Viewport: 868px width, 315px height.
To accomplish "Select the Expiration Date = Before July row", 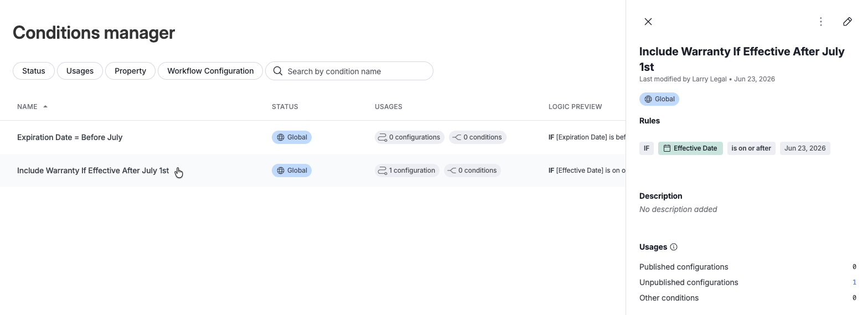I will click(x=313, y=137).
